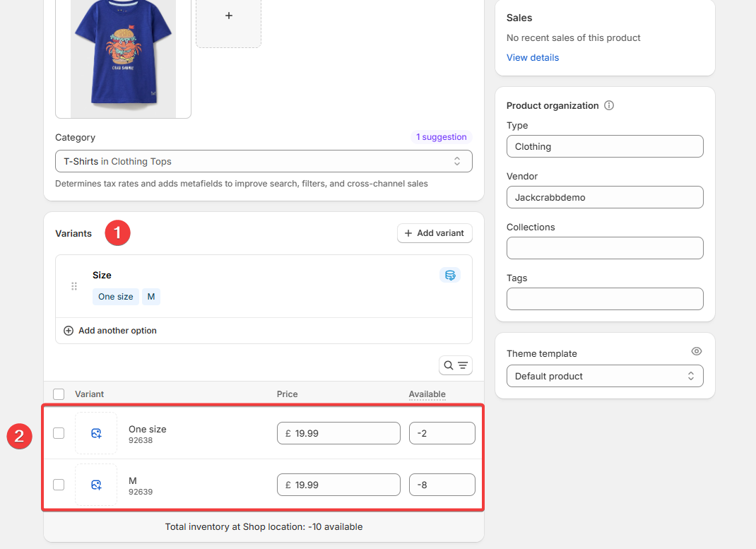The image size is (756, 549).
Task: Edit price of One size variant
Action: (x=338, y=433)
